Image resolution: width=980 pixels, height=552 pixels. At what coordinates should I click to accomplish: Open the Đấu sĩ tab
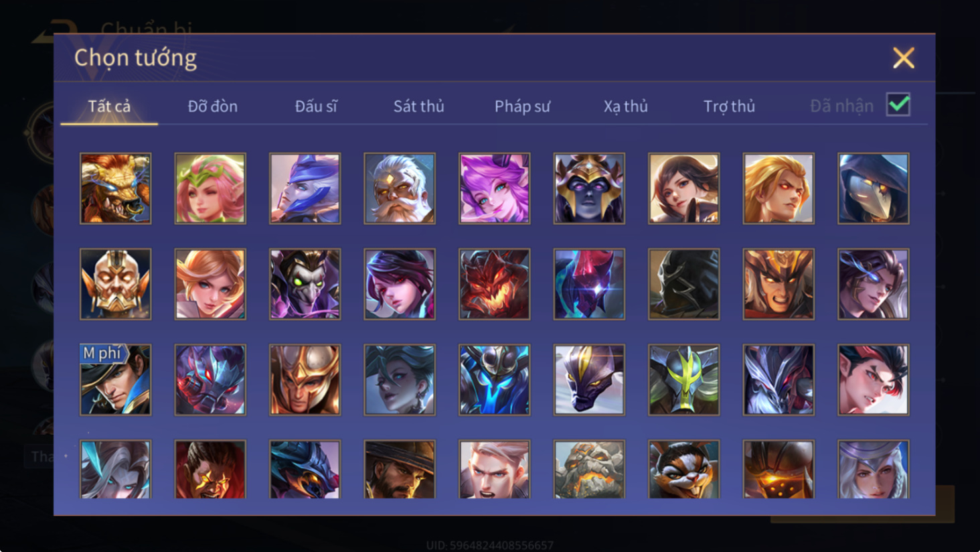pos(316,106)
